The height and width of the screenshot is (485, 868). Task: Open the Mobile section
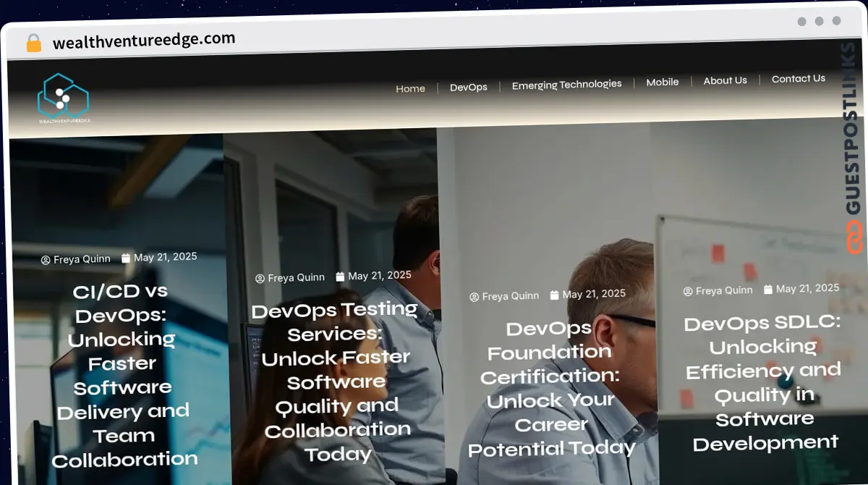pos(662,82)
